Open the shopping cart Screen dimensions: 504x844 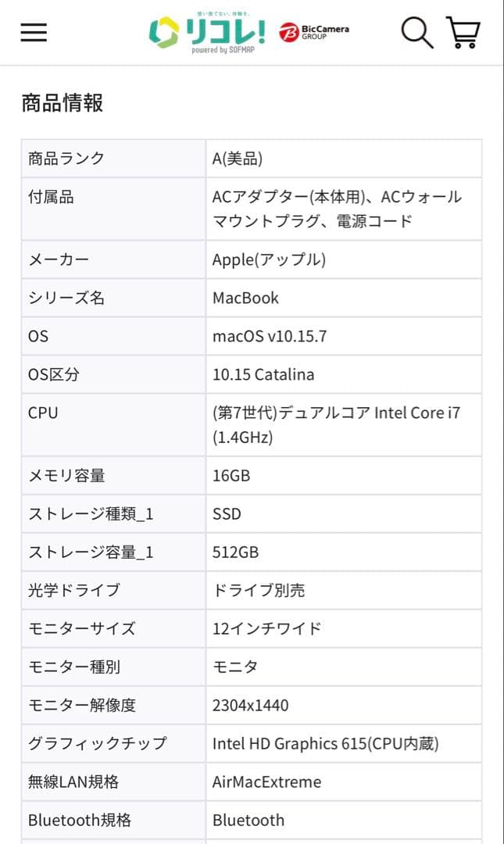[x=463, y=32]
